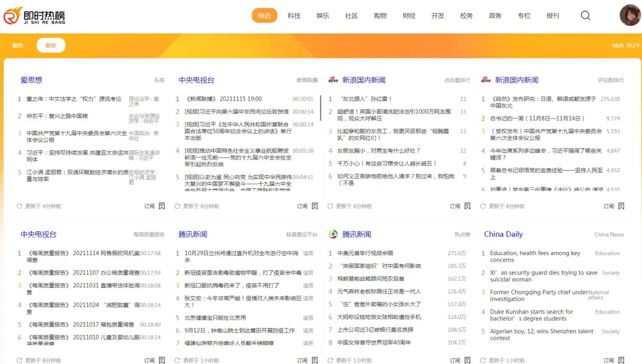642x364 pixels.
Task: Open the 娱乐 tab
Action: tap(323, 16)
